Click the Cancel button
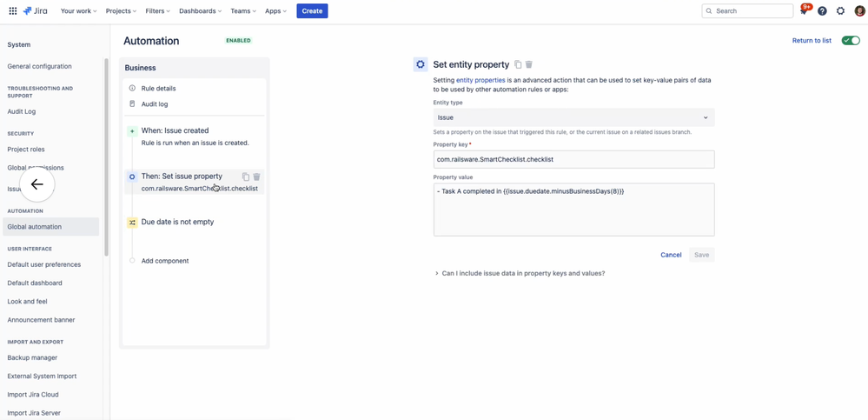 click(671, 255)
